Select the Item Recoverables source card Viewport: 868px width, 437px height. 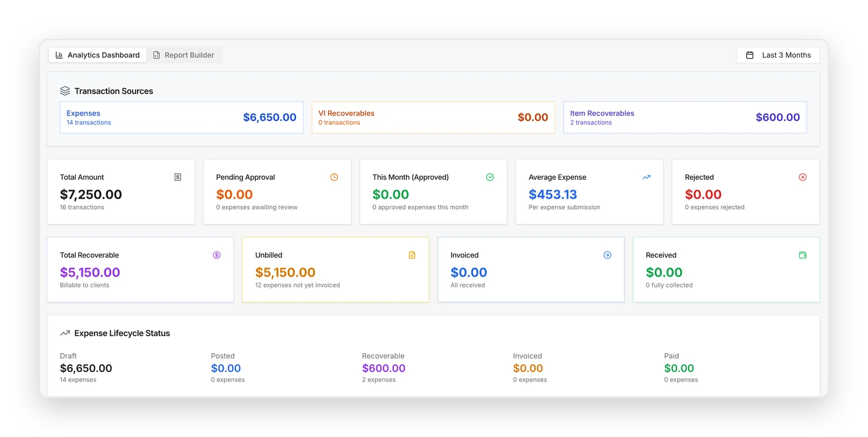pos(685,117)
